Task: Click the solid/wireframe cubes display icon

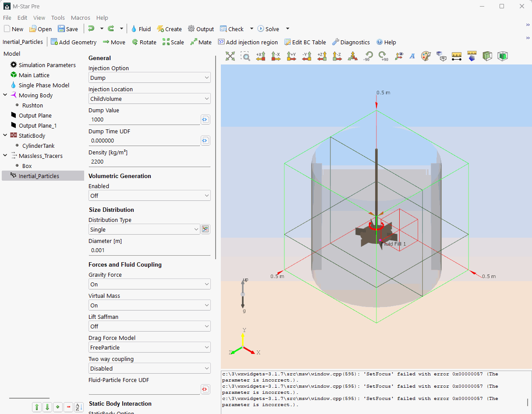Action: tap(441, 56)
